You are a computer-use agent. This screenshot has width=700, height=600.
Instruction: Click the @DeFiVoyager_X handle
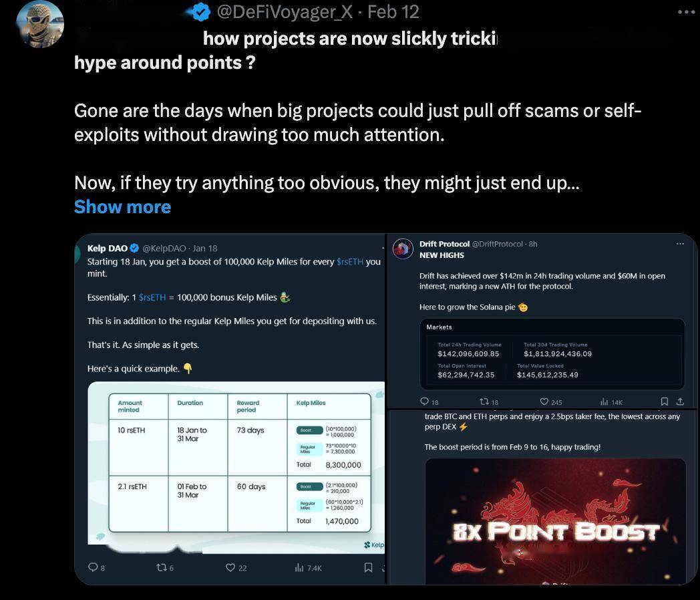pyautogui.click(x=285, y=12)
